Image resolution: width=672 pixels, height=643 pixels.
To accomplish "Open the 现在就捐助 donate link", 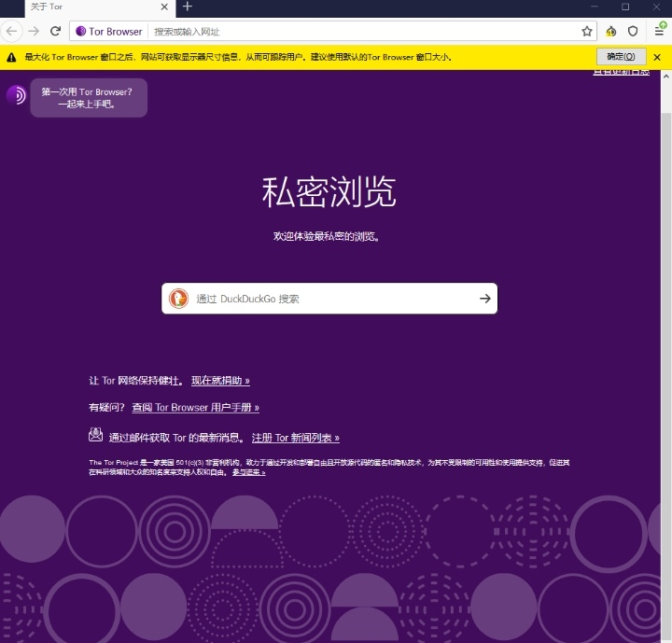I will tap(220, 381).
